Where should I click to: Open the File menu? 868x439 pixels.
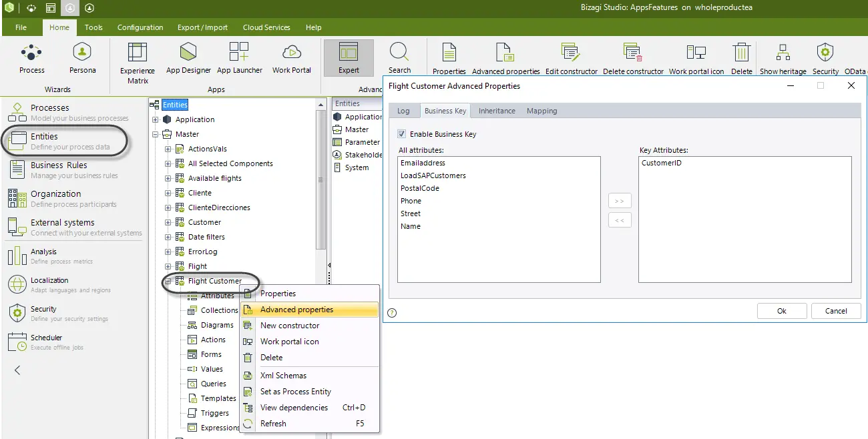pyautogui.click(x=21, y=27)
